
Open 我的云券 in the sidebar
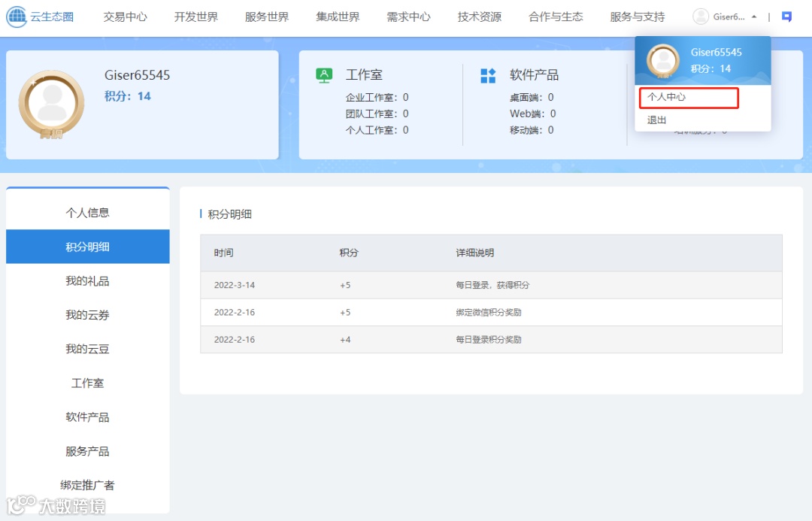[x=87, y=315]
